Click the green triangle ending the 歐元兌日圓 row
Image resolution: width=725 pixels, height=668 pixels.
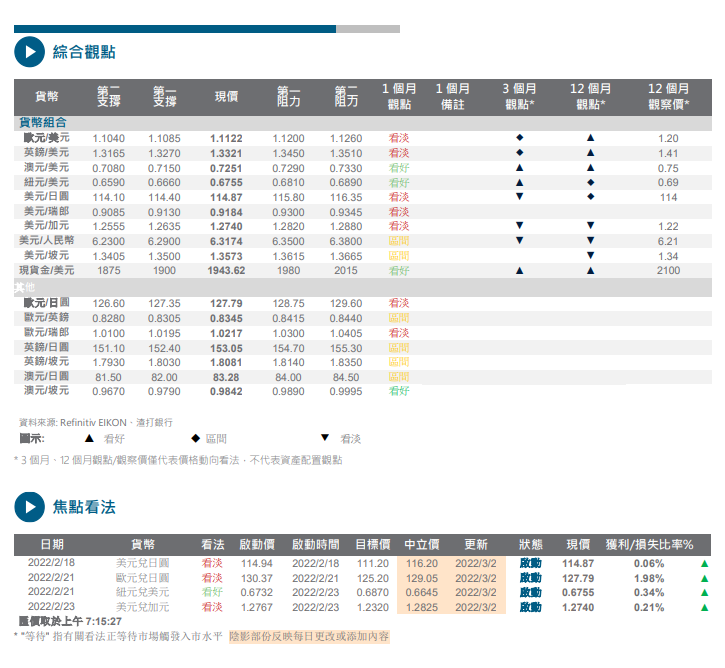pos(706,578)
